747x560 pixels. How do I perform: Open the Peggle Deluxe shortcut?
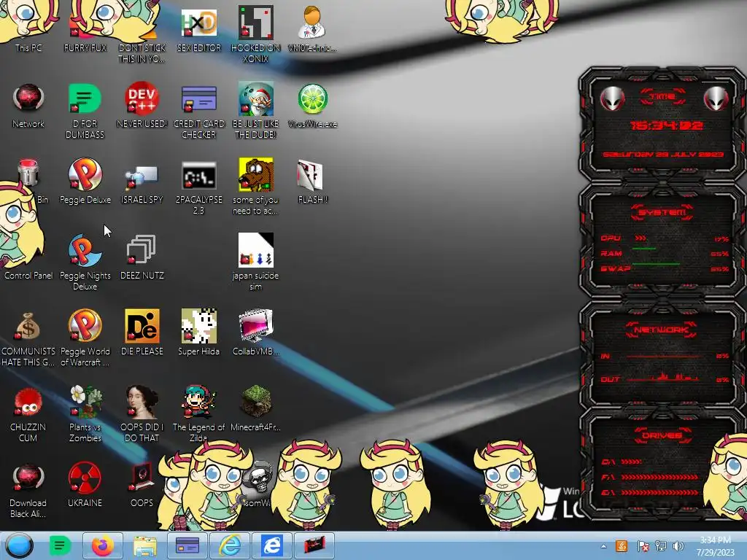pos(85,181)
